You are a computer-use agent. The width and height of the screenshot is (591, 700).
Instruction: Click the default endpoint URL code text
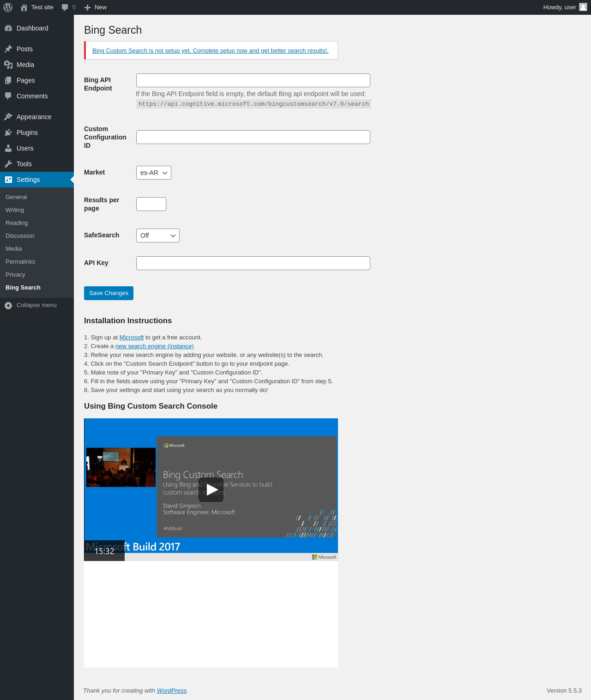(253, 104)
